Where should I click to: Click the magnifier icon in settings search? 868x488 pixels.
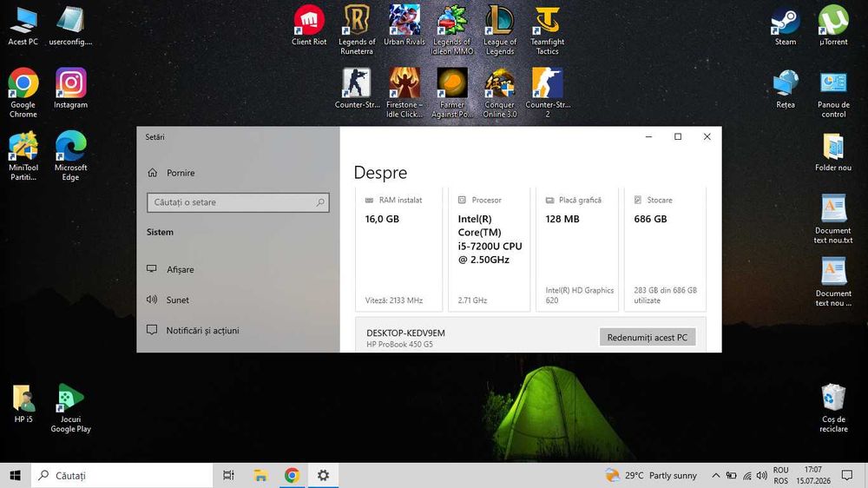tap(320, 202)
